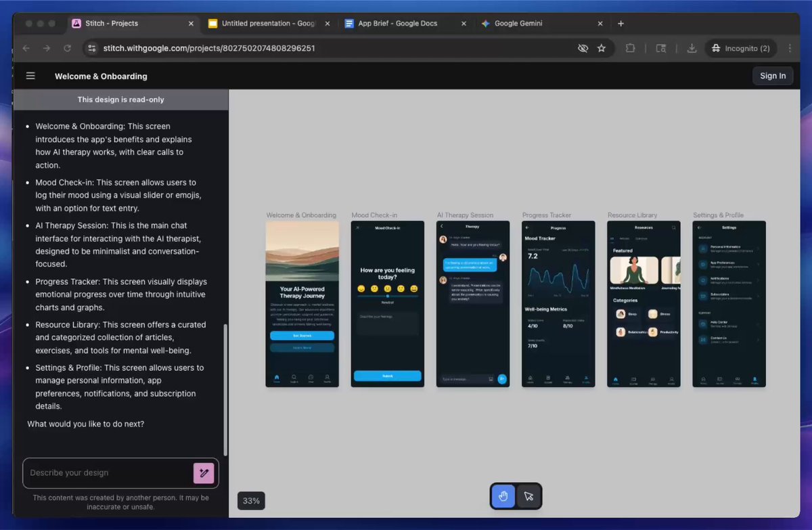Click the eye-slash tracking icon in address bar
Viewport: 812px width, 530px height.
tap(583, 48)
